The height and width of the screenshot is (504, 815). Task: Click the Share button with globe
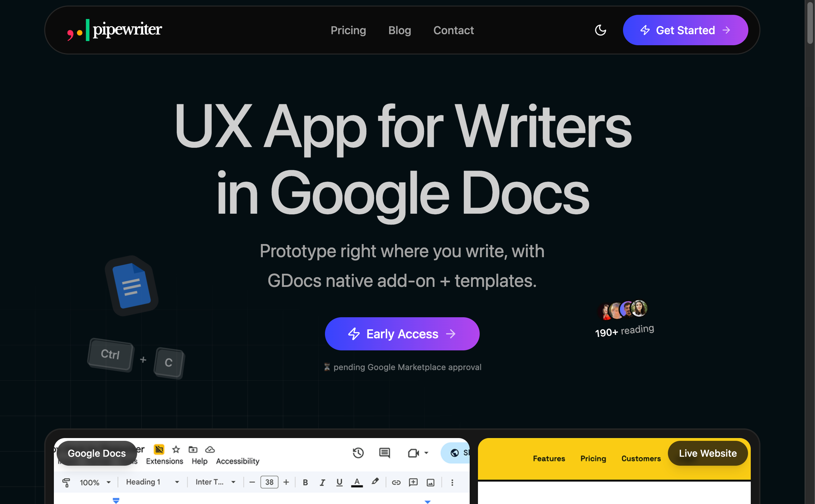[456, 453]
